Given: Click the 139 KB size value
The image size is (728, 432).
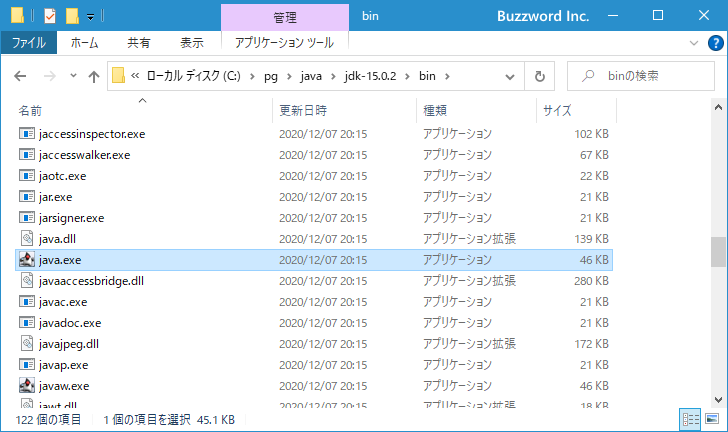Looking at the screenshot, I should coord(592,239).
